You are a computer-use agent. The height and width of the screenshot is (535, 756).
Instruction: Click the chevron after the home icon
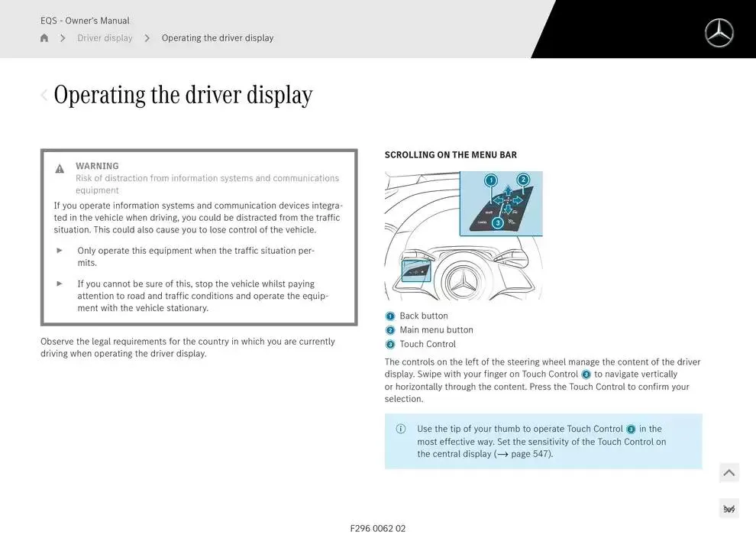tap(62, 37)
